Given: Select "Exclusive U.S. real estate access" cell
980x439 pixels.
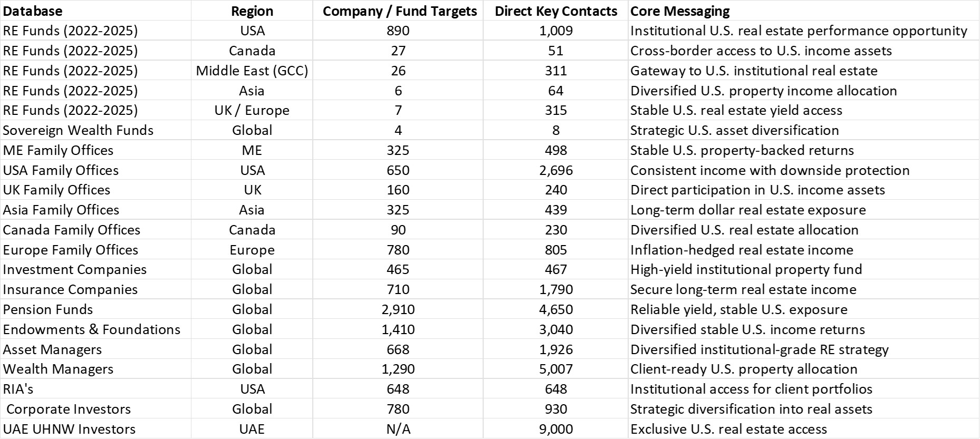Looking at the screenshot, I should 728,429.
